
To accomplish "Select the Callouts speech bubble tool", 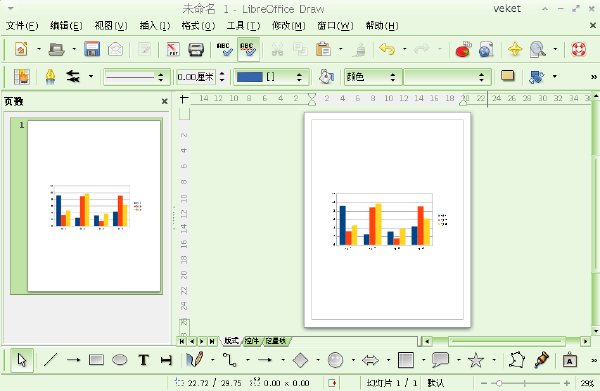I will (x=440, y=360).
